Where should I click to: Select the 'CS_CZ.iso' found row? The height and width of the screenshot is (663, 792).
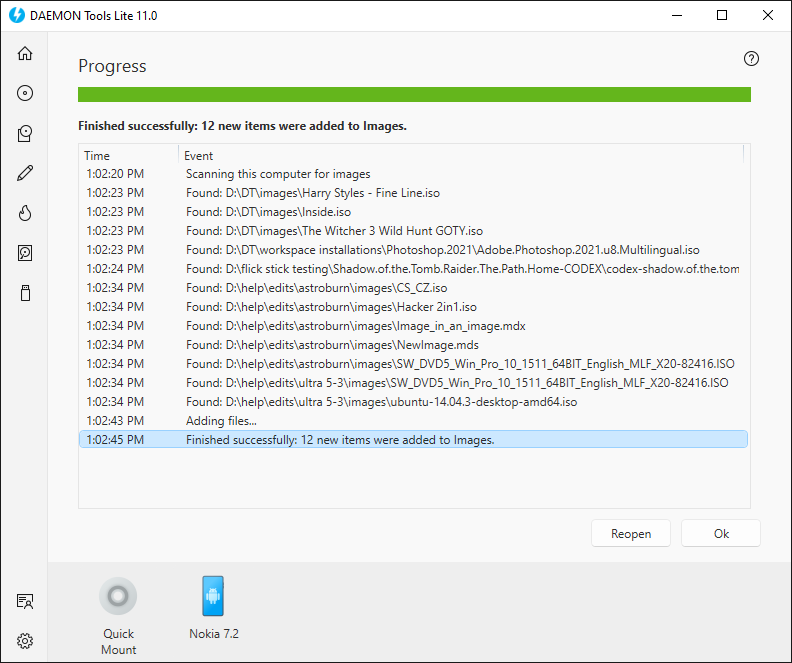[x=413, y=288]
